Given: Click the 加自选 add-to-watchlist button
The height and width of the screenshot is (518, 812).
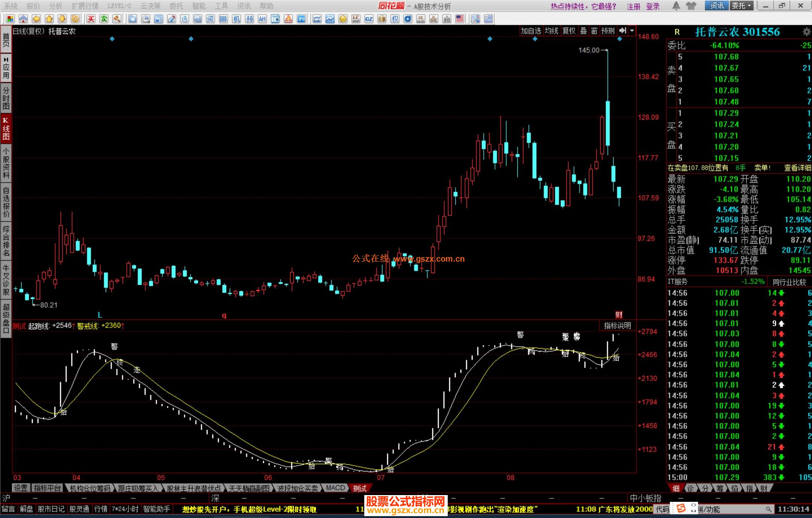Looking at the screenshot, I should (x=531, y=31).
